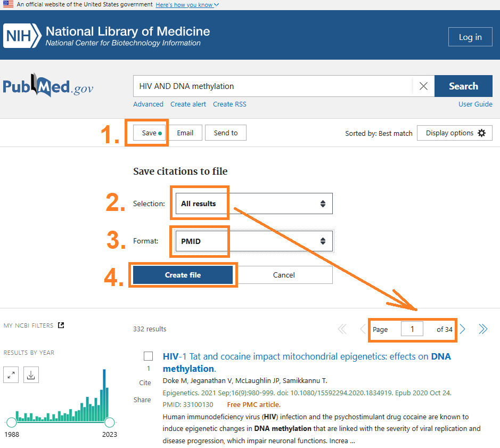The width and height of the screenshot is (500, 448).
Task: Open My NCBI Filters external link icon
Action: tap(61, 325)
